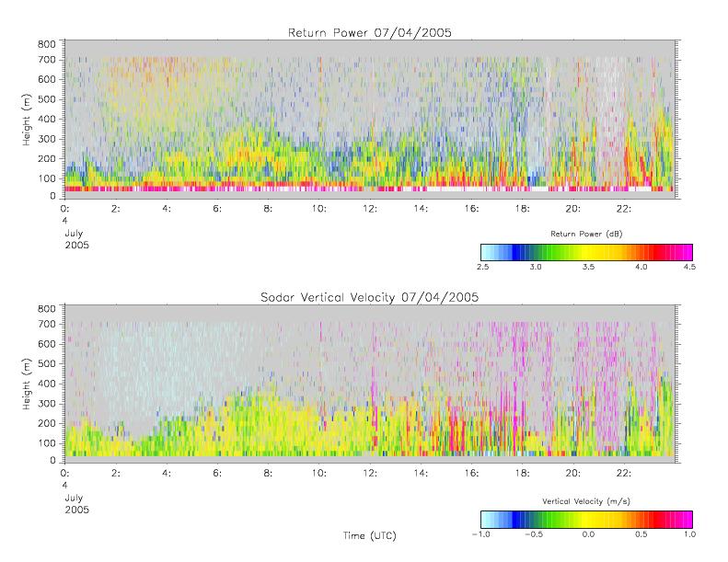Click the -1.0 value on Vertical Velocity scale
Viewport: 728px width, 562px height.
click(x=481, y=534)
